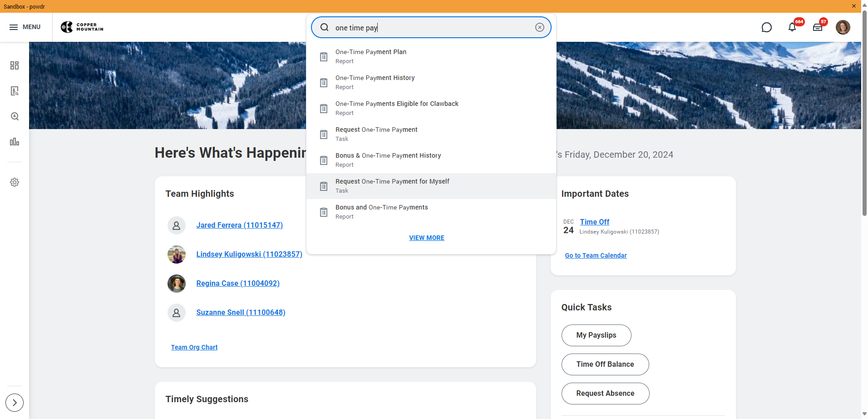Screen dimensions: 868x419
Task: Open Lindsey Kuligowski (11023857) profile link
Action: (x=249, y=254)
